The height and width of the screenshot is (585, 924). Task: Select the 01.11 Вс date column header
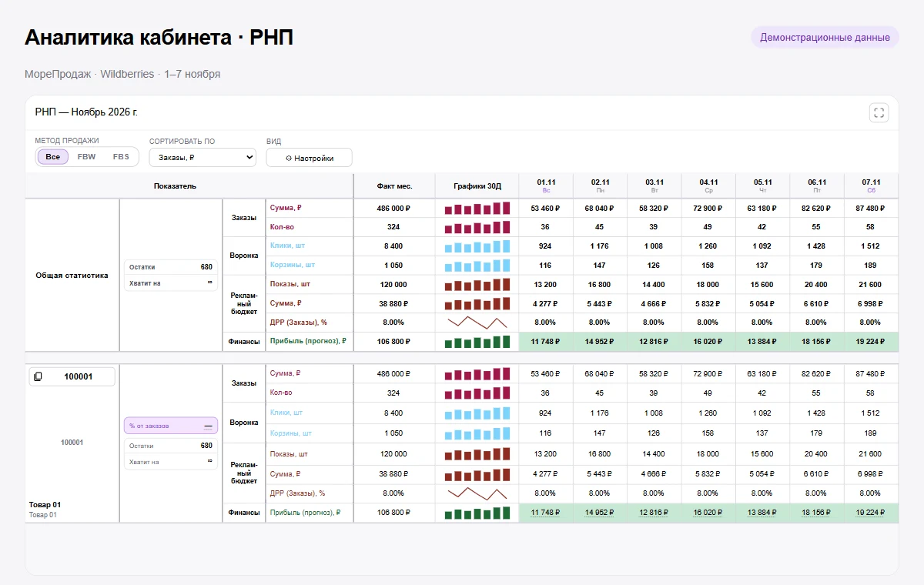coord(546,186)
